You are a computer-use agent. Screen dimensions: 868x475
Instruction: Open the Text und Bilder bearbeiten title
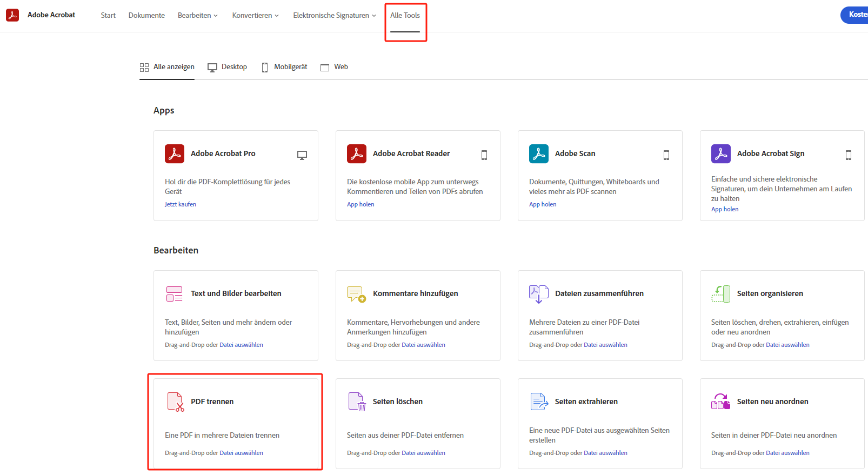(x=236, y=293)
